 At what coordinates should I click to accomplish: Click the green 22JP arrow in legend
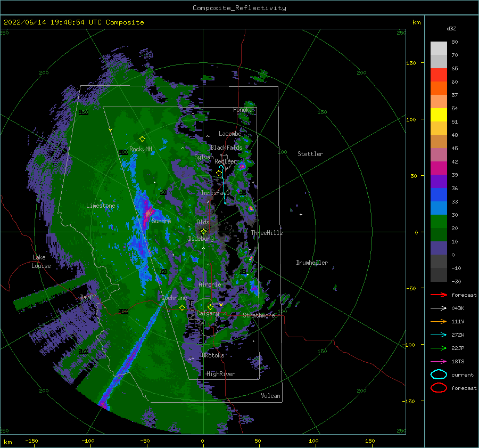pos(439,348)
